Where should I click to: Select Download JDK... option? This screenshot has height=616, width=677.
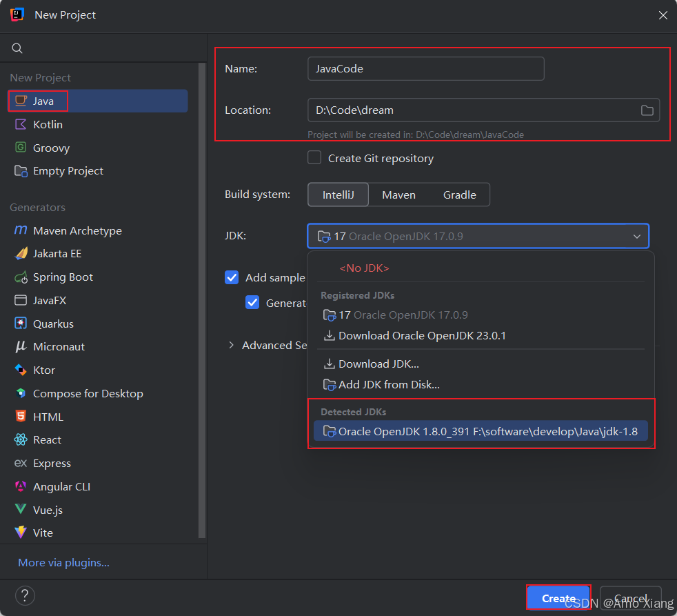pos(378,364)
